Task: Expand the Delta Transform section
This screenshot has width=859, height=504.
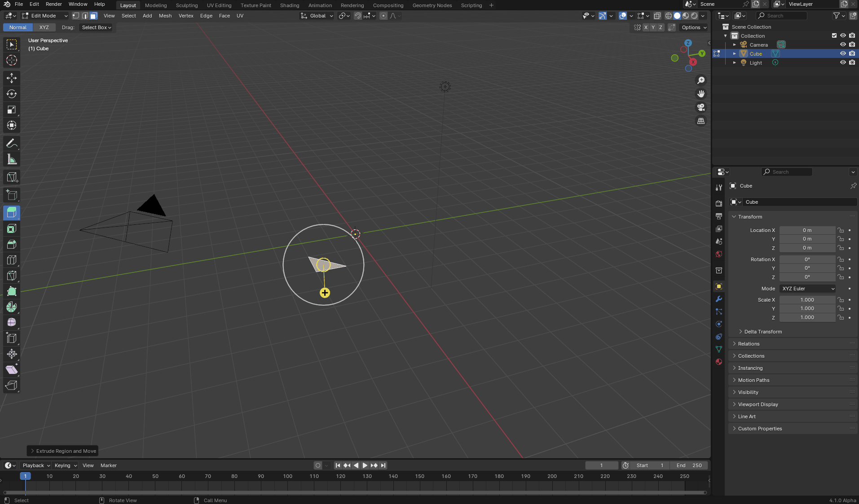Action: coord(762,332)
